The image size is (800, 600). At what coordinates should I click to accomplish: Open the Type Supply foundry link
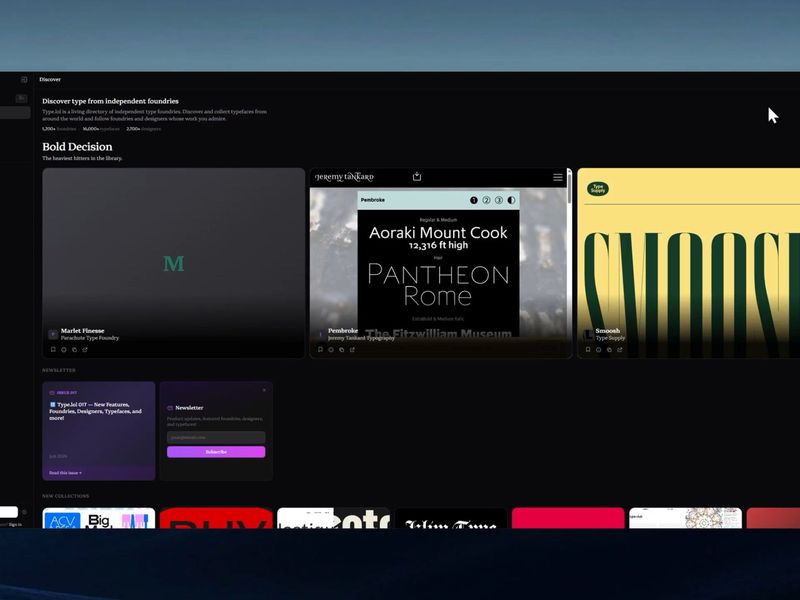point(610,338)
